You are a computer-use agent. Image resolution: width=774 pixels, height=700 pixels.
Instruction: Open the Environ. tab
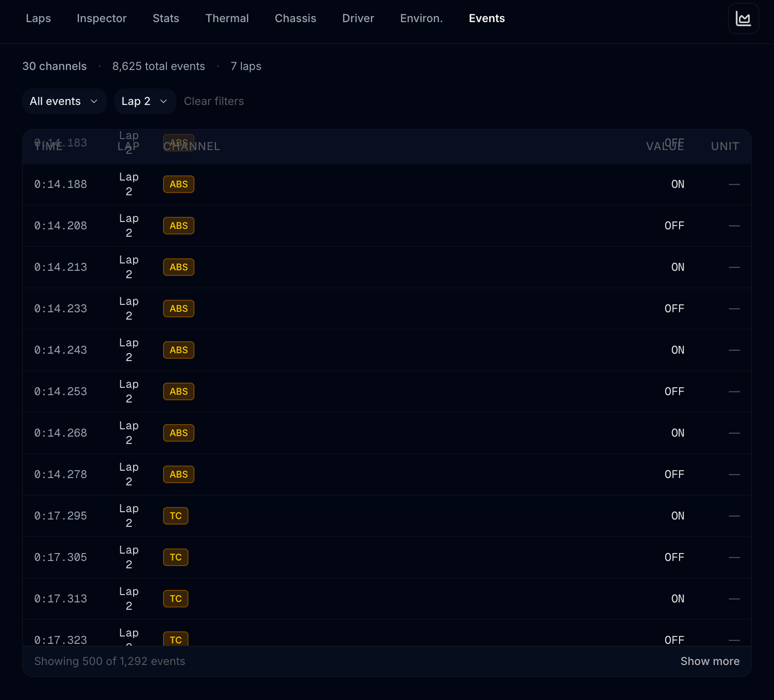421,18
